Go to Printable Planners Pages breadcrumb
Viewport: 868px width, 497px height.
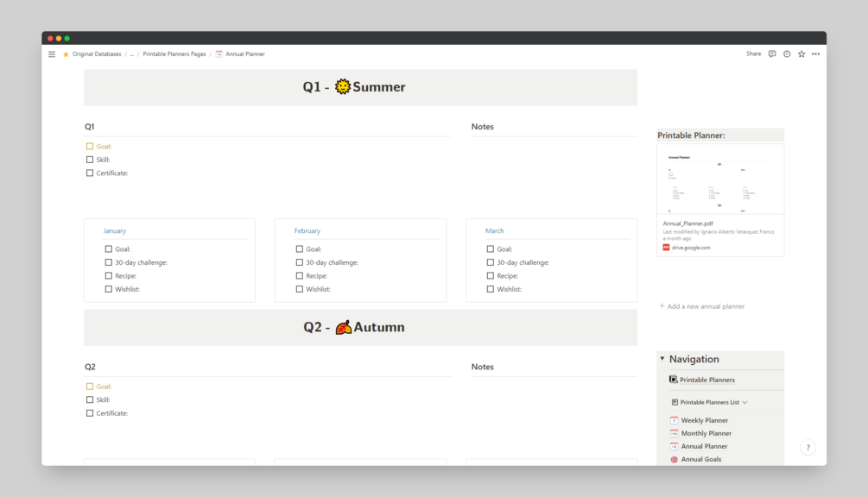click(174, 54)
